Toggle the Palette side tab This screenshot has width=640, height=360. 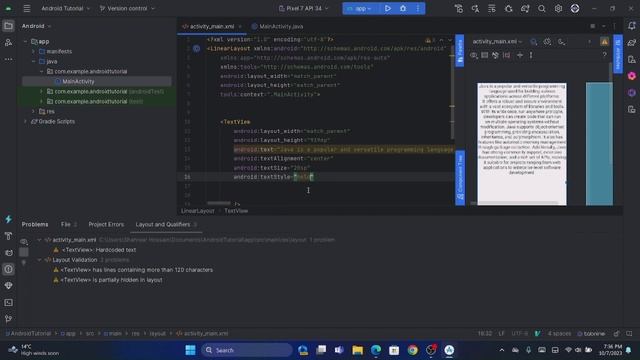point(460,51)
